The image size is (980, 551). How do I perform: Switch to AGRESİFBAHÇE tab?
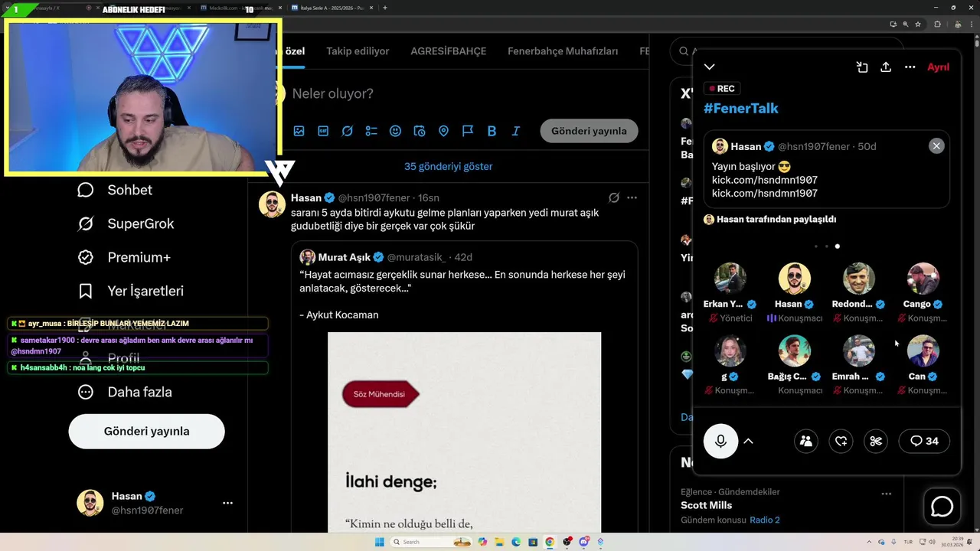pyautogui.click(x=449, y=51)
